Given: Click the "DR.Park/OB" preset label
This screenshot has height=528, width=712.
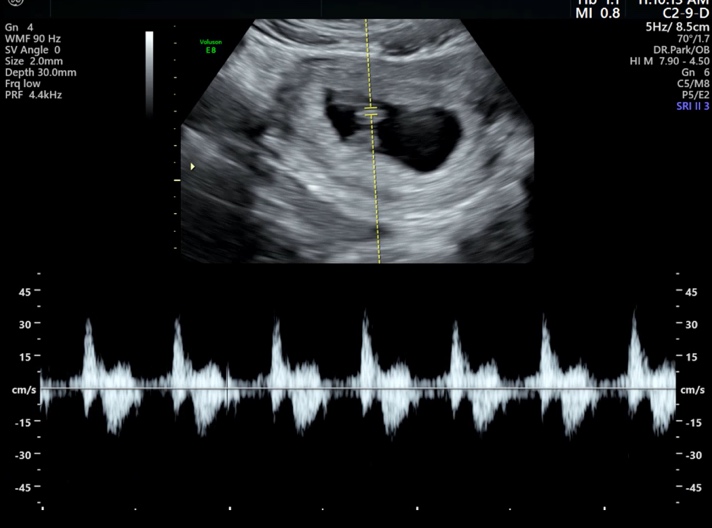Looking at the screenshot, I should (x=681, y=50).
